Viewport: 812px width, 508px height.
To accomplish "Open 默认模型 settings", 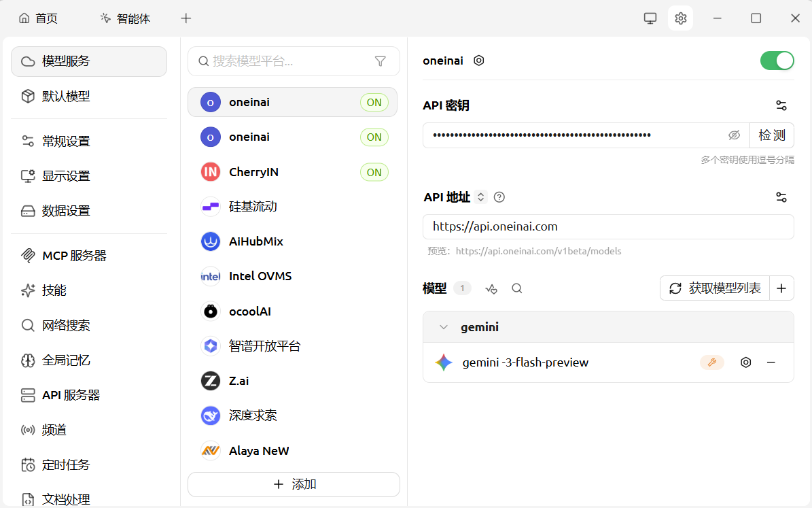I will 89,97.
